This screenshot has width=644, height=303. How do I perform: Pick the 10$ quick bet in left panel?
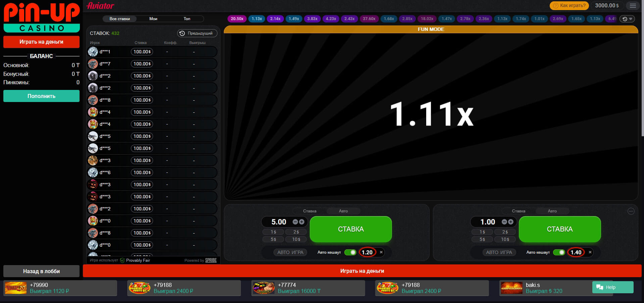[296, 239]
